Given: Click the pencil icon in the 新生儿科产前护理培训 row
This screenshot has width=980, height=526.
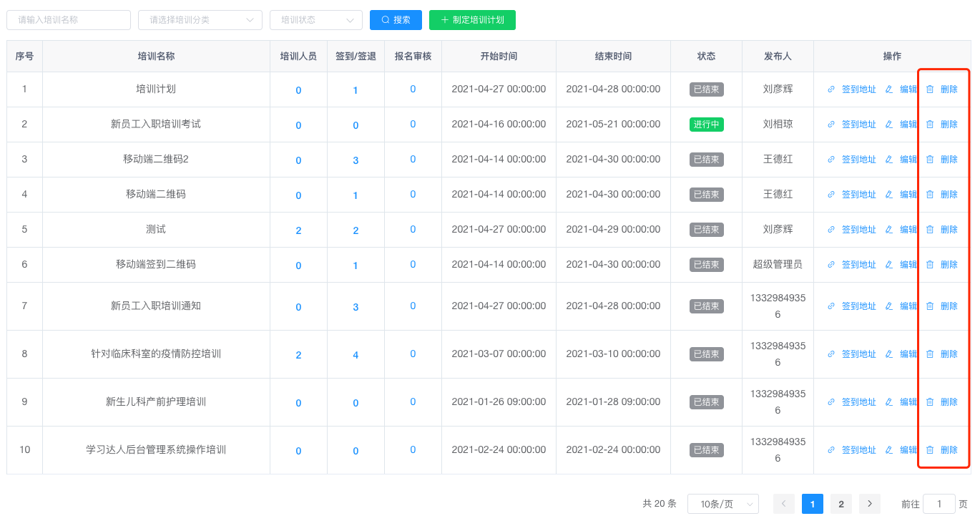Looking at the screenshot, I should (889, 402).
